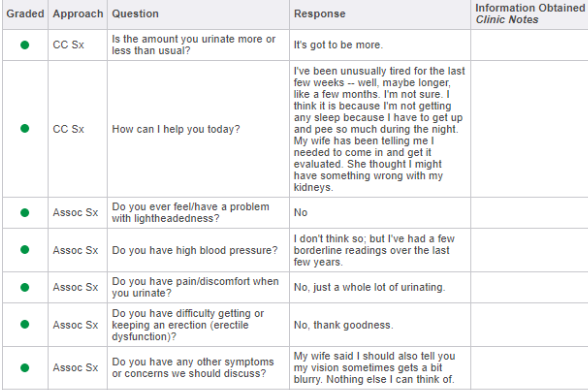Sort by the Graded column header

[25, 14]
